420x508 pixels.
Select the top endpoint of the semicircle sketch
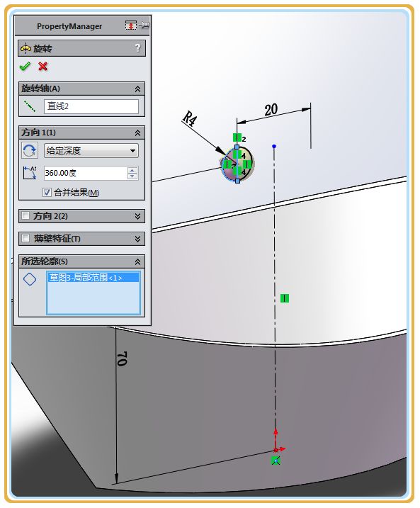[237, 147]
